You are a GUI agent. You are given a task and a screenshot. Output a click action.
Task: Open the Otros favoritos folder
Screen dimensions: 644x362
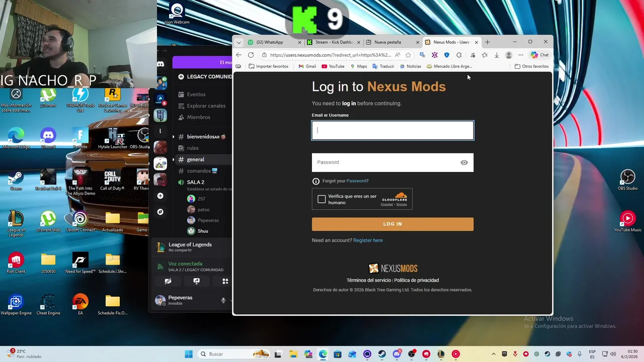tap(531, 66)
